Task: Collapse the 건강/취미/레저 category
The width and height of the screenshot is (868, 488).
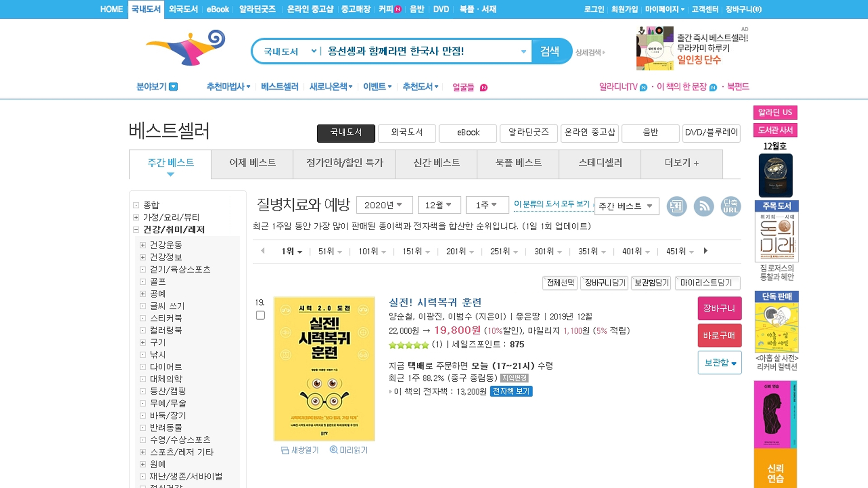Action: click(136, 230)
